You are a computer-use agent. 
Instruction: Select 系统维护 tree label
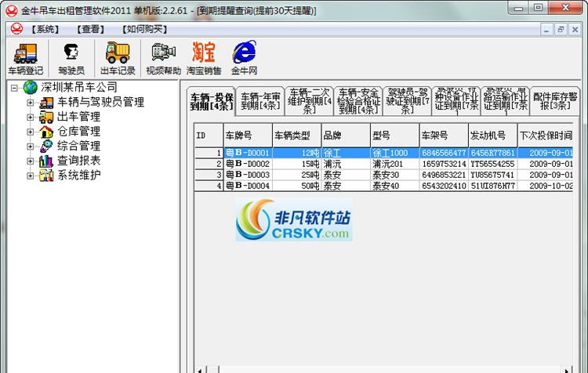[x=78, y=175]
